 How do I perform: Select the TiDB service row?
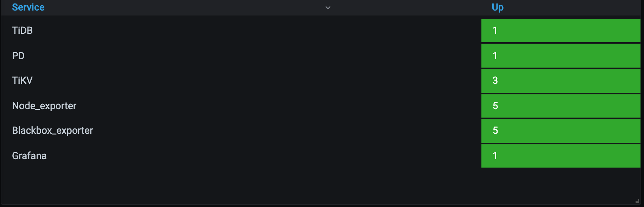pyautogui.click(x=321, y=31)
